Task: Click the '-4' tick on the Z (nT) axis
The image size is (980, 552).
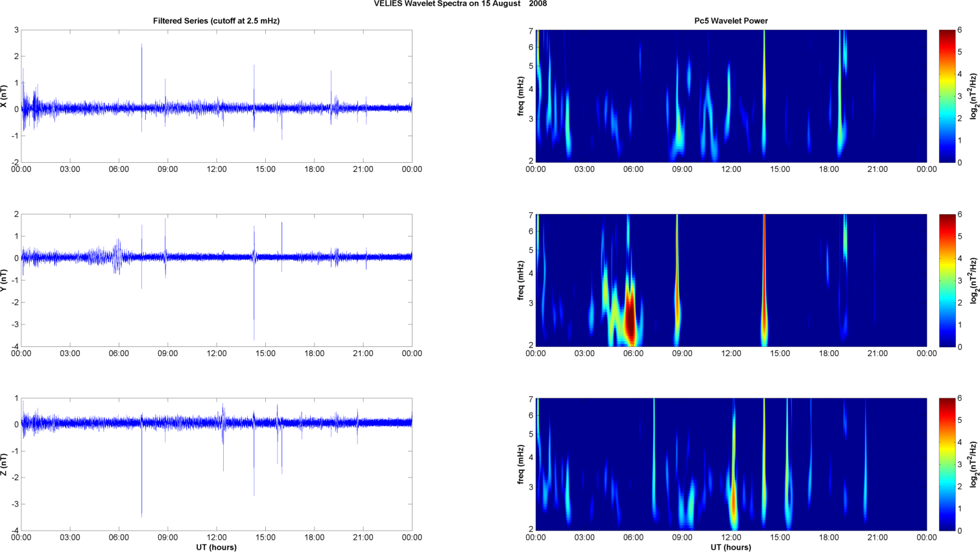Action: pyautogui.click(x=14, y=531)
